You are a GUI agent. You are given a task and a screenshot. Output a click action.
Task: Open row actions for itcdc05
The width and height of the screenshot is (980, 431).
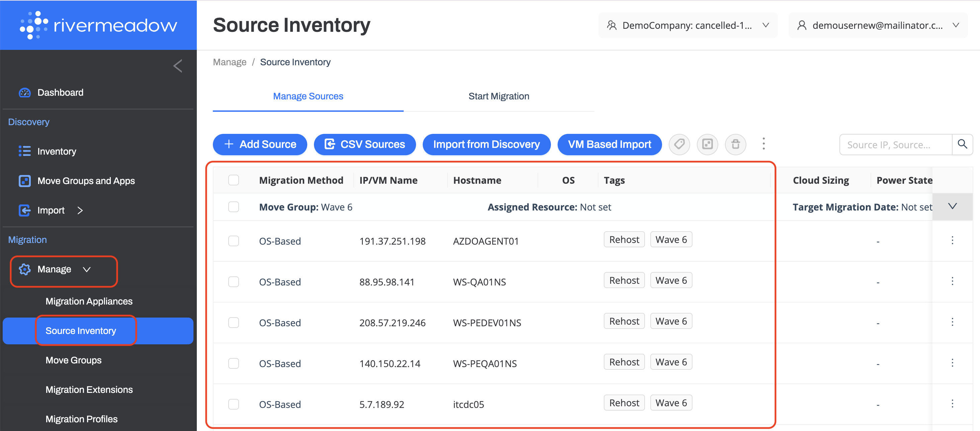[x=952, y=404]
